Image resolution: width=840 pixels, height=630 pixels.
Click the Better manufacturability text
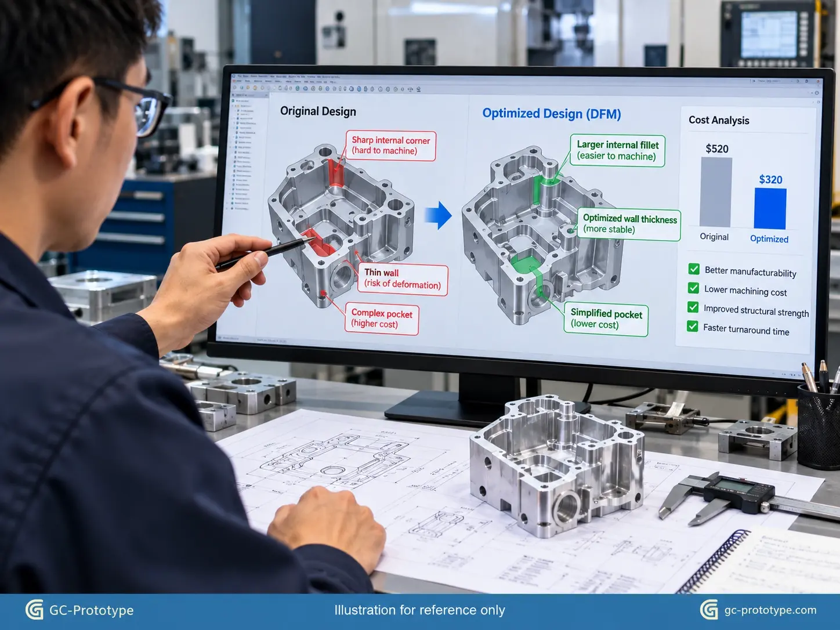tap(751, 271)
